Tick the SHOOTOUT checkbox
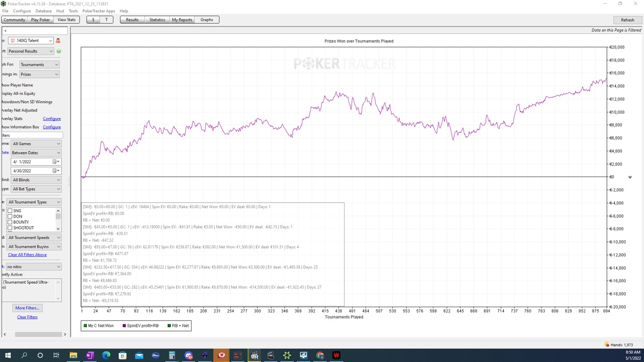This screenshot has height=362, width=644. coord(10,228)
